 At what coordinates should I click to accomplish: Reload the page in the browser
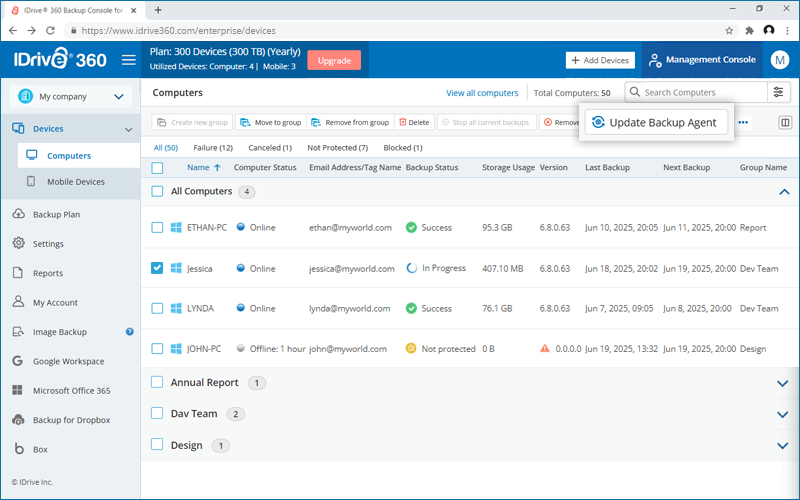51,31
